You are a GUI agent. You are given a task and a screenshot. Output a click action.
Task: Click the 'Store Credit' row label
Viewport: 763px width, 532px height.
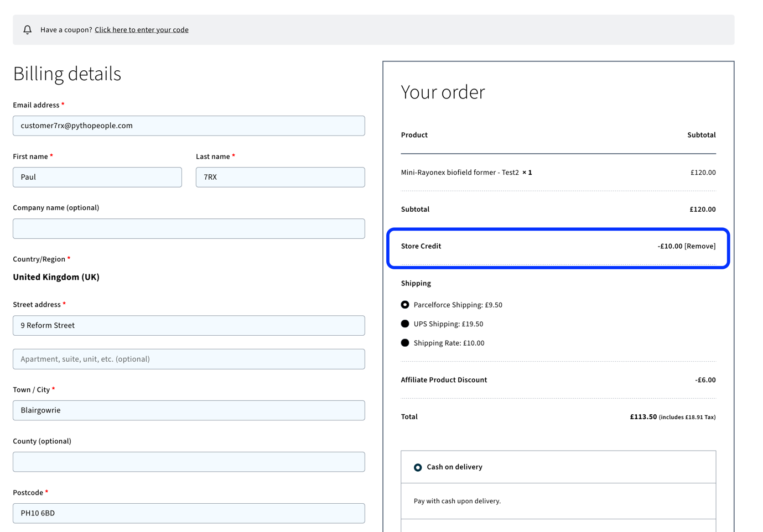tap(421, 246)
